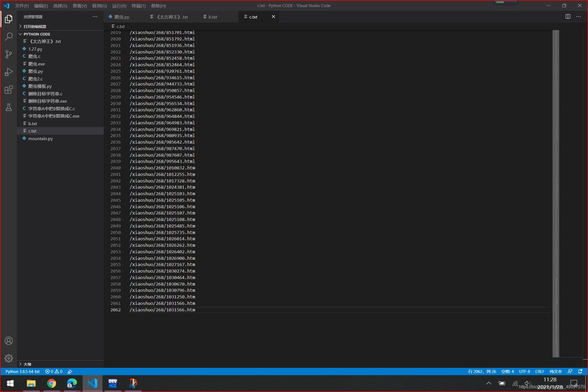This screenshot has height=392, width=588.
Task: Open the Run and Debug view
Action: point(9,72)
